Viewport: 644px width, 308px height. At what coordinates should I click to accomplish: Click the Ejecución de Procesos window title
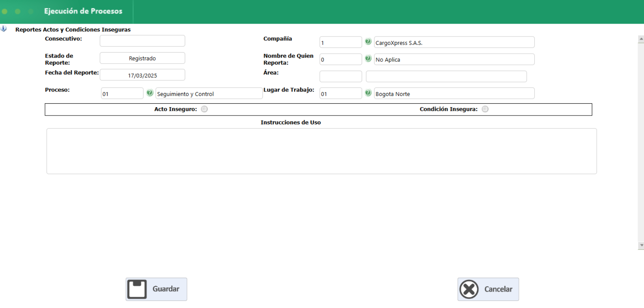point(83,11)
